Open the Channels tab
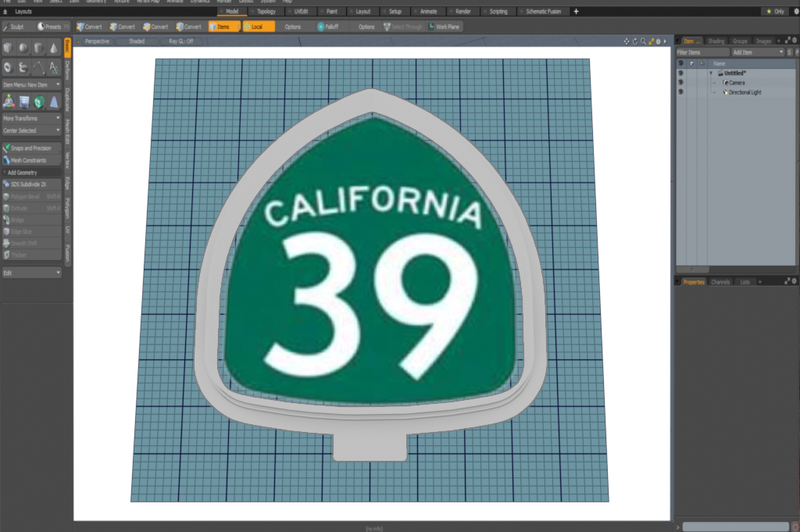800x532 pixels. click(x=720, y=281)
